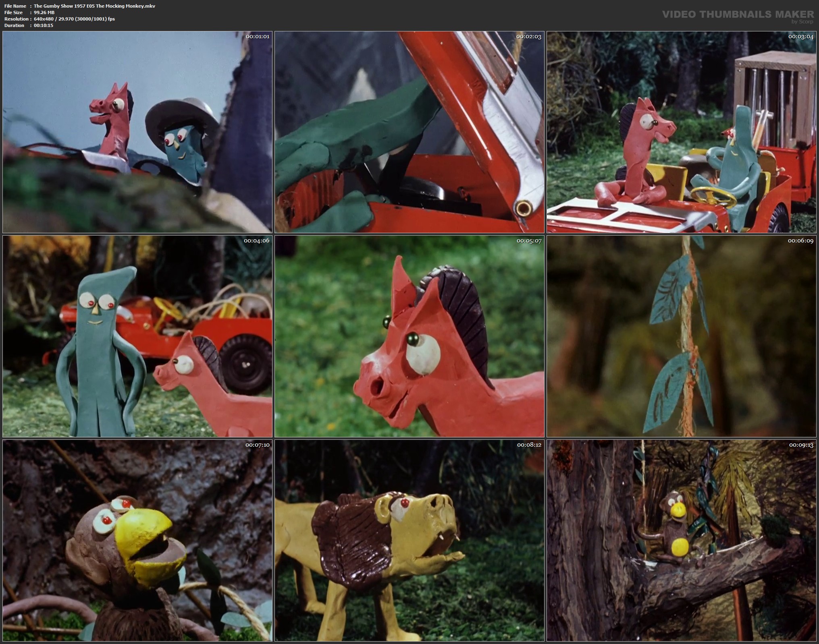Click the 00:06:09 timestamp label
The width and height of the screenshot is (819, 644).
[x=801, y=241]
